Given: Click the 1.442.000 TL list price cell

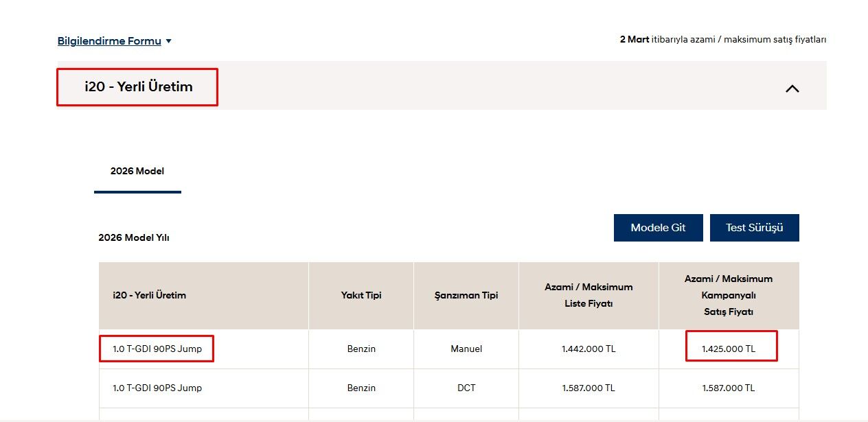Looking at the screenshot, I should (x=589, y=349).
